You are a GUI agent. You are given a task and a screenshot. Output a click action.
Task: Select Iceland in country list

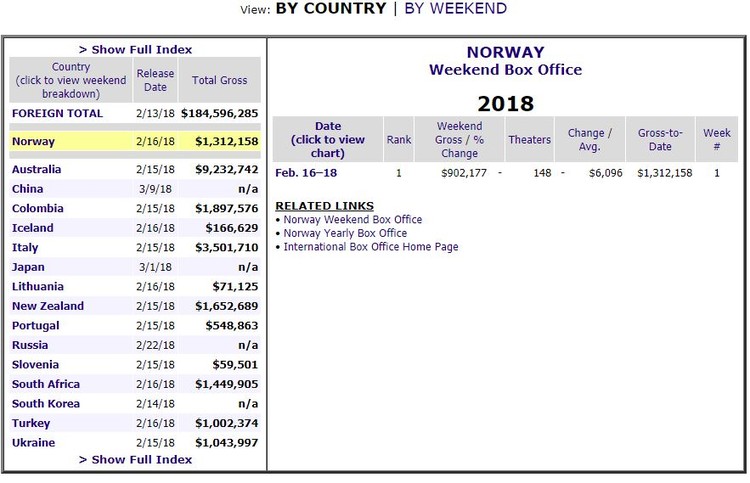[33, 228]
